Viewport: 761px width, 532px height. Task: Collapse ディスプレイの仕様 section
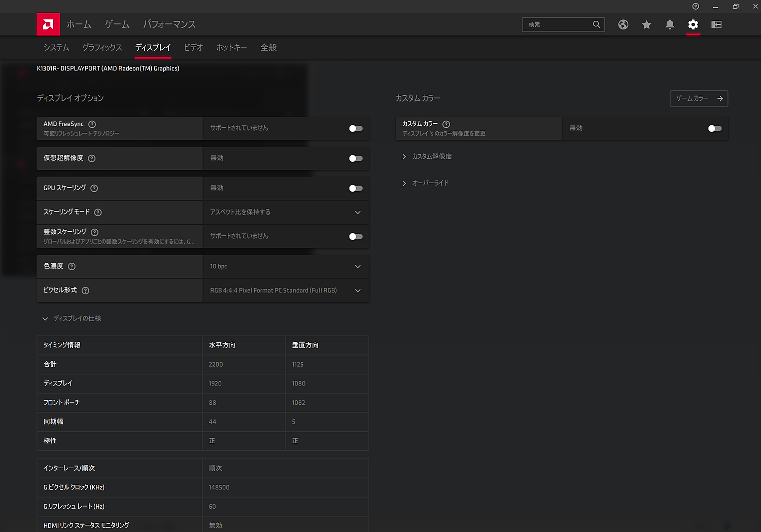coord(72,318)
